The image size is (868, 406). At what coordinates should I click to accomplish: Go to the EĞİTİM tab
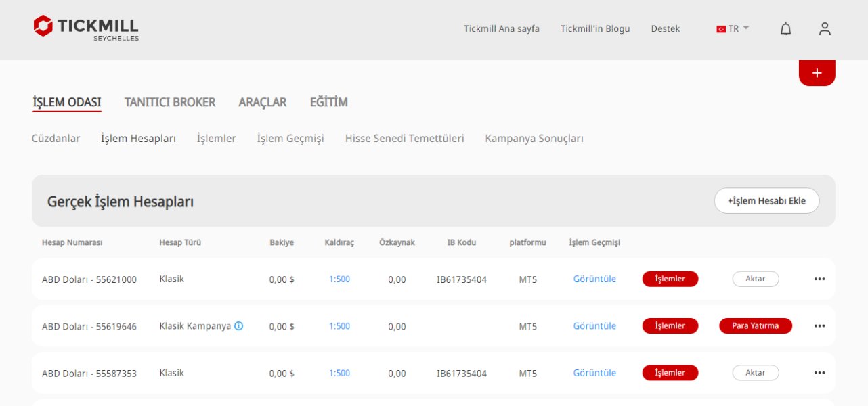click(x=329, y=102)
